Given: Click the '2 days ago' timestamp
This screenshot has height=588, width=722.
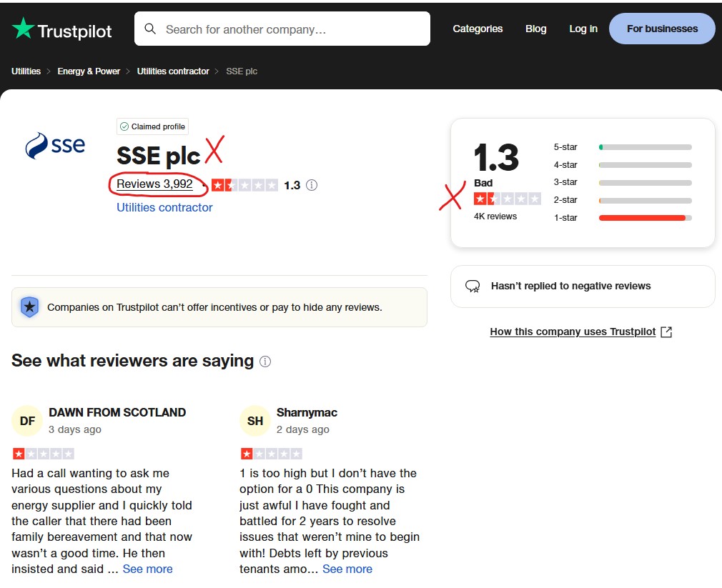Looking at the screenshot, I should 303,429.
